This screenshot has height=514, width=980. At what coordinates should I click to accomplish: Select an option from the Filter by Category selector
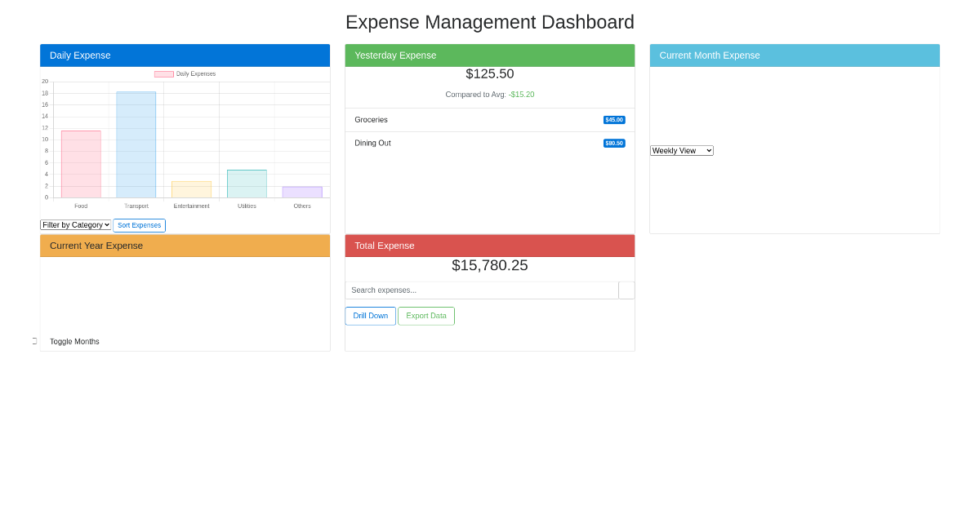click(75, 225)
